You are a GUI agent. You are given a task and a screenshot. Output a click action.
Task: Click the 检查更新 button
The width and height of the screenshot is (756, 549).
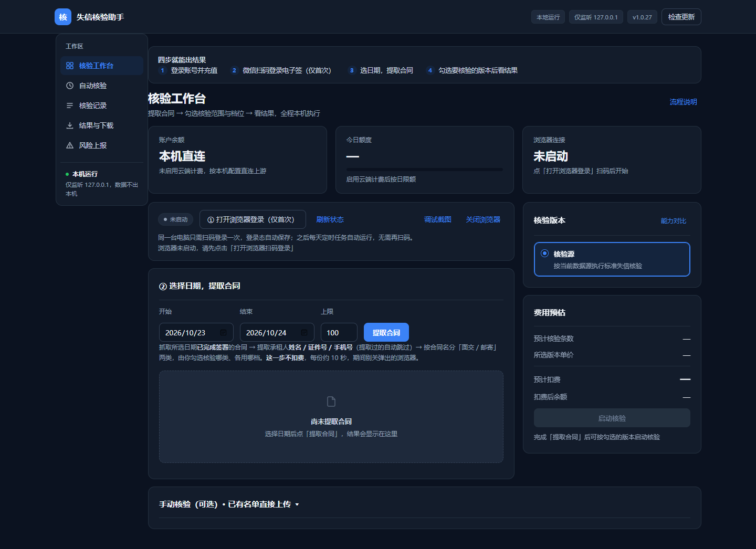(x=681, y=17)
